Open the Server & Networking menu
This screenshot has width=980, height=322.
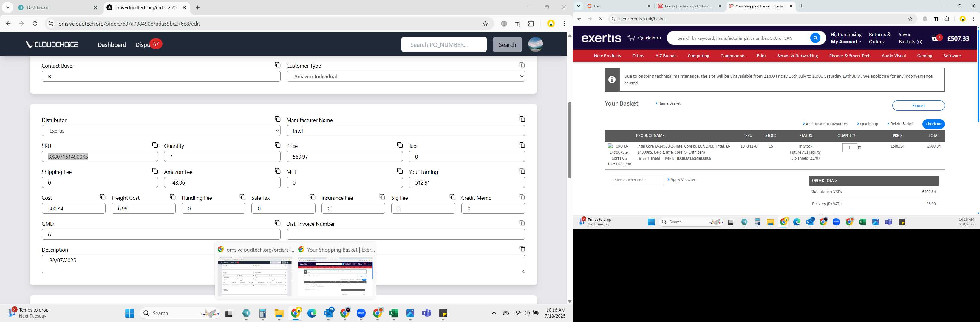pyautogui.click(x=797, y=56)
